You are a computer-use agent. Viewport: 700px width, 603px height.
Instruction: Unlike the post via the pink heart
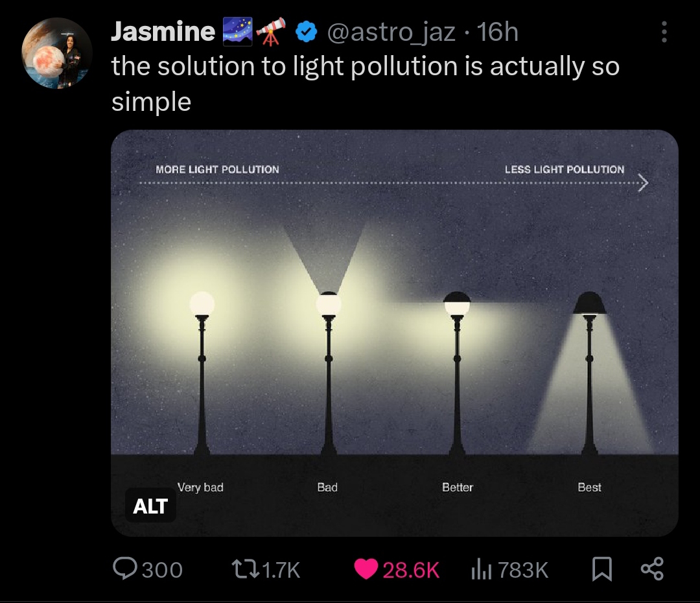366,569
